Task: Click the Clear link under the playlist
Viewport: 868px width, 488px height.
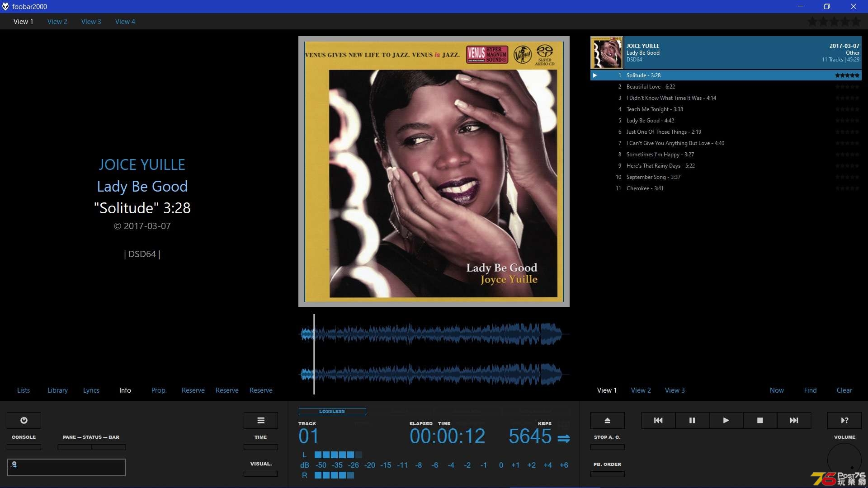Action: [x=844, y=390]
